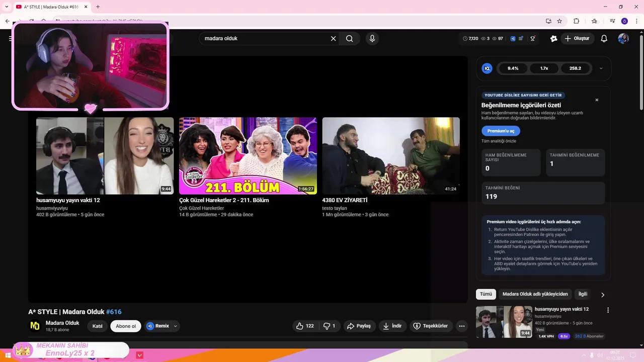Click the magnifier search button

349,39
